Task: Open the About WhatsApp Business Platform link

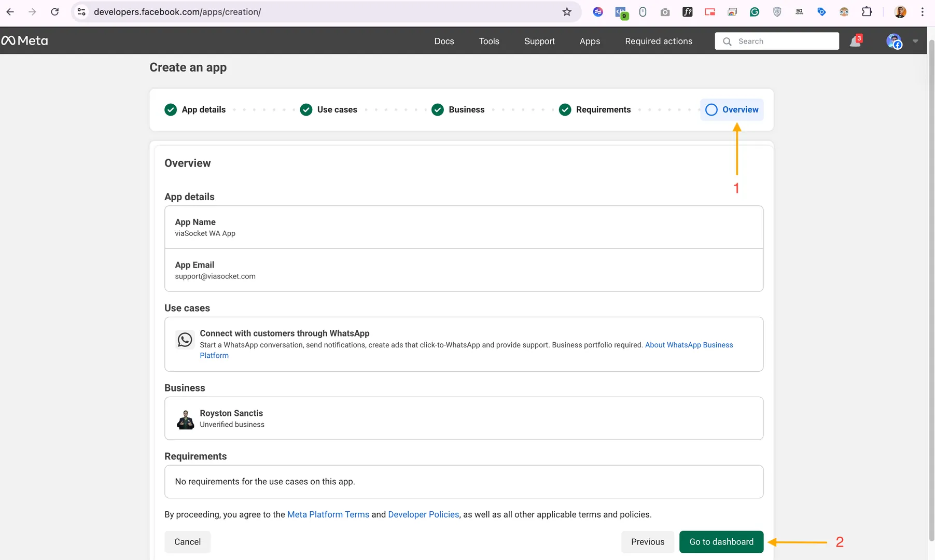Action: tap(689, 345)
